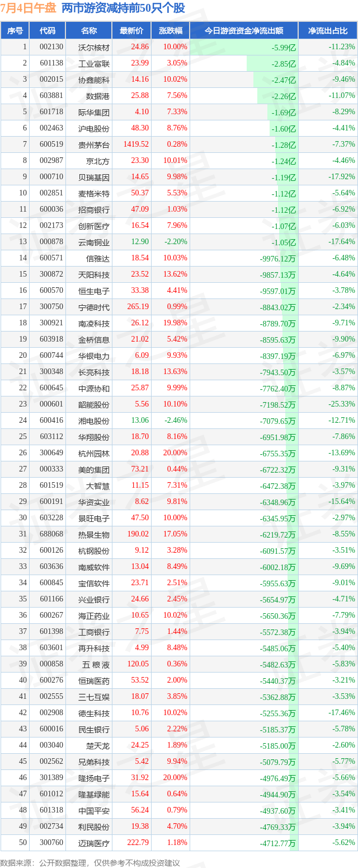Click stock name 宝信软件
The height and width of the screenshot is (868, 358).
94,583
